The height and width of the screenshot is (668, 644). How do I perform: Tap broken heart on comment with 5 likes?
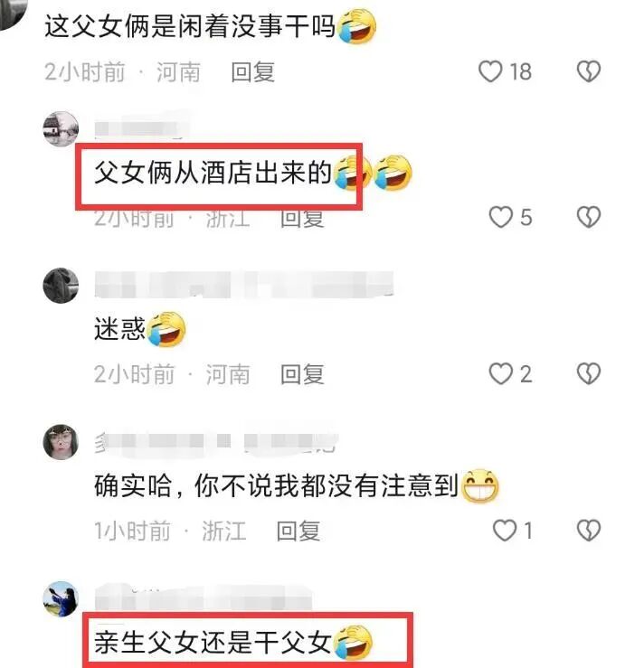click(589, 217)
